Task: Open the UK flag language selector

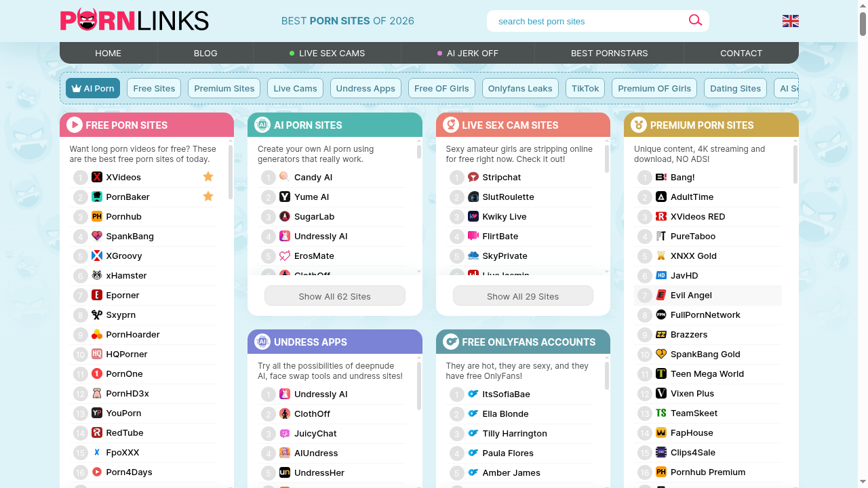Action: click(790, 21)
